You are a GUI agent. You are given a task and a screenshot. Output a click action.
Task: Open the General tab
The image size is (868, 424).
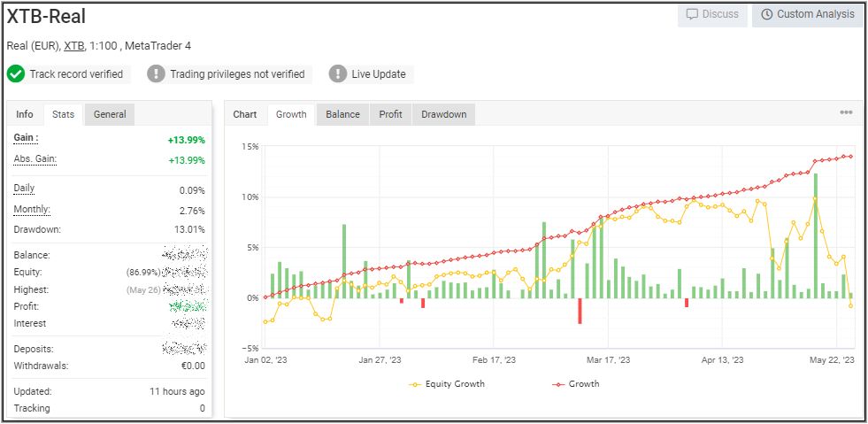[110, 114]
